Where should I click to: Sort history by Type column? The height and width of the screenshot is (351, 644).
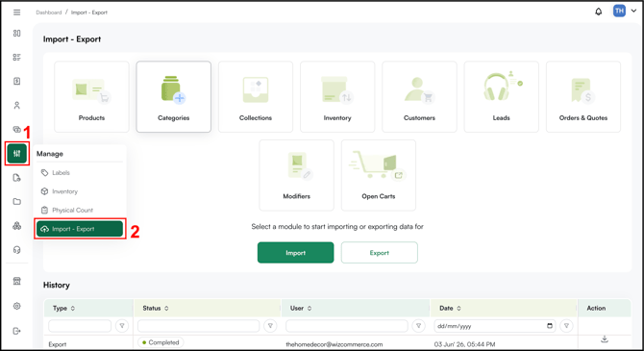[x=73, y=309]
